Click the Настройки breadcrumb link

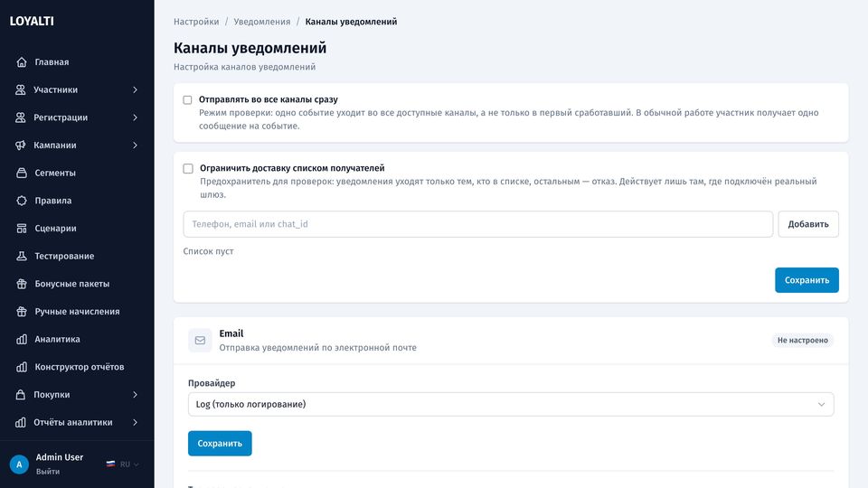[196, 22]
